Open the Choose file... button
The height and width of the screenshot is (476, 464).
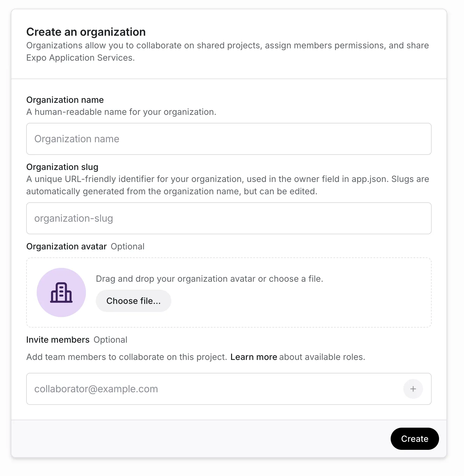[x=133, y=301]
